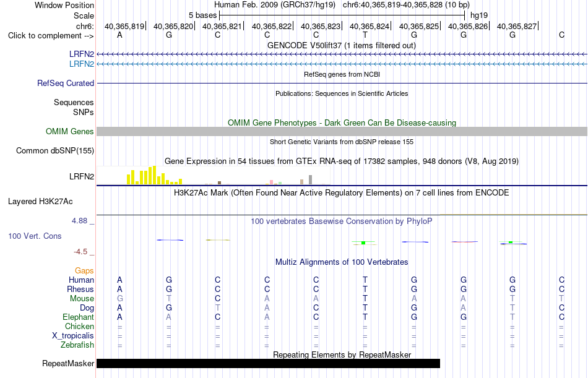The height and width of the screenshot is (378, 588).
Task: Click the green PhyloP conservation mark under T
Action: [x=363, y=243]
